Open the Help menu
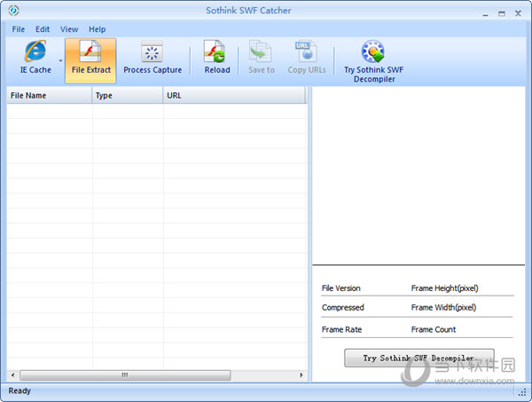532x402 pixels. coord(97,29)
